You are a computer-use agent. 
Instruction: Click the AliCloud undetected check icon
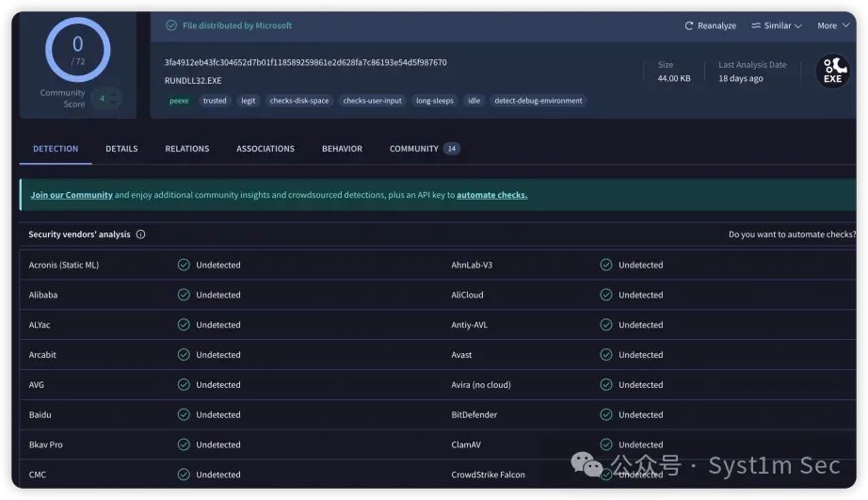(x=606, y=295)
